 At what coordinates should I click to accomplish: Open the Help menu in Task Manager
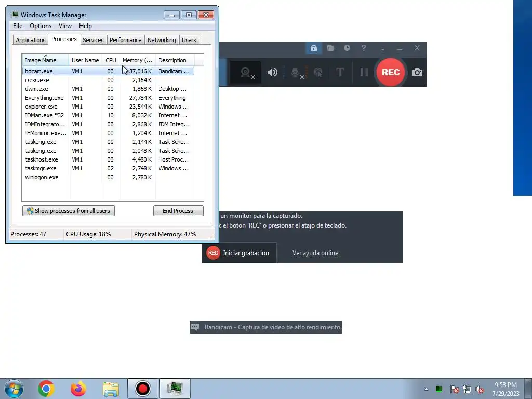(x=85, y=26)
